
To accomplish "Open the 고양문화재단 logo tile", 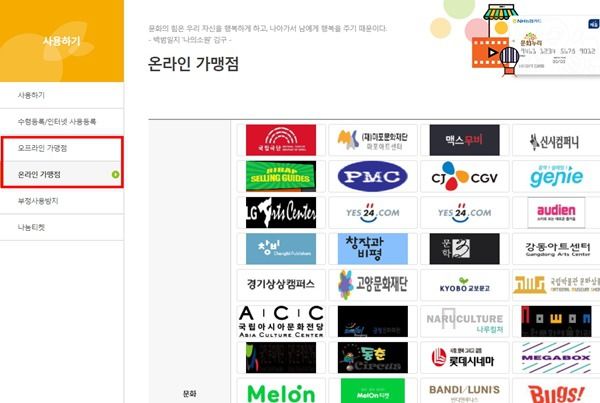I will (x=373, y=285).
